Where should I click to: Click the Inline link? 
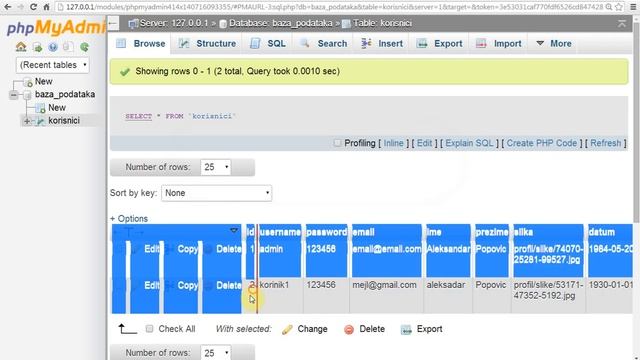click(393, 143)
